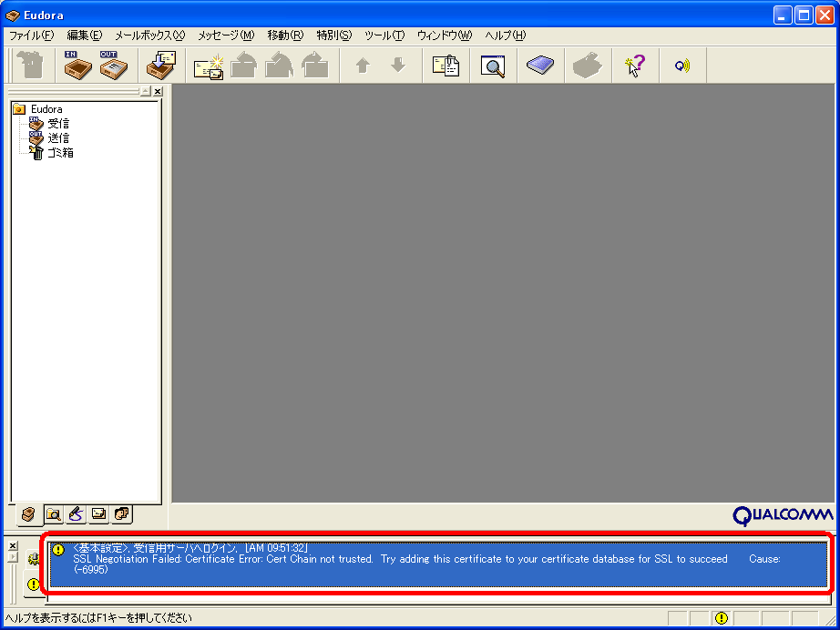Switch to the Stationery panel tab

click(99, 514)
